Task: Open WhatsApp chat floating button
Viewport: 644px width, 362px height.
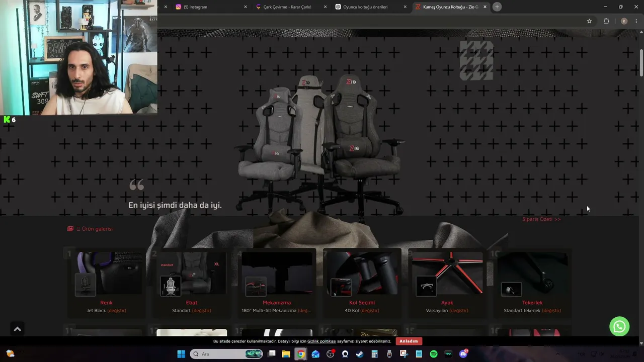Action: coord(619,326)
